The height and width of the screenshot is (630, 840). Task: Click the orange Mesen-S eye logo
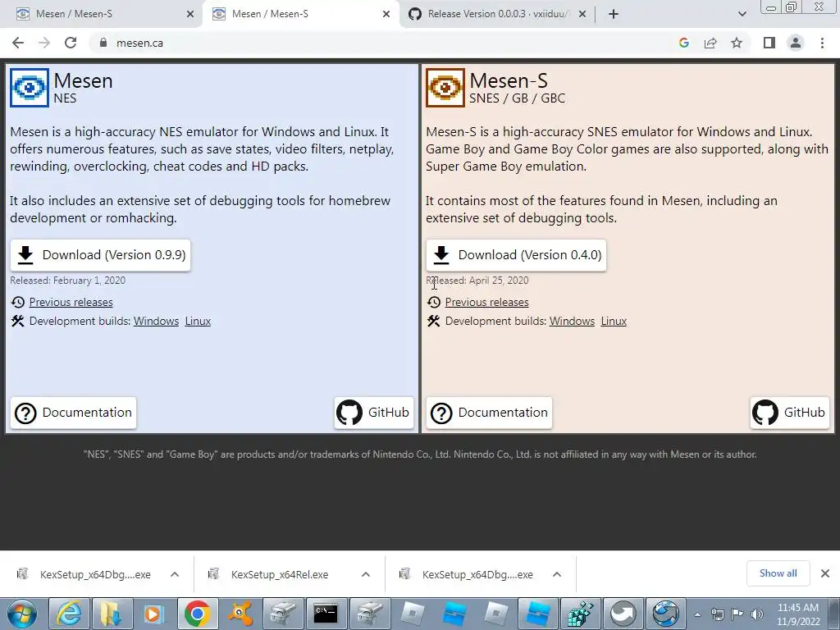click(x=445, y=87)
